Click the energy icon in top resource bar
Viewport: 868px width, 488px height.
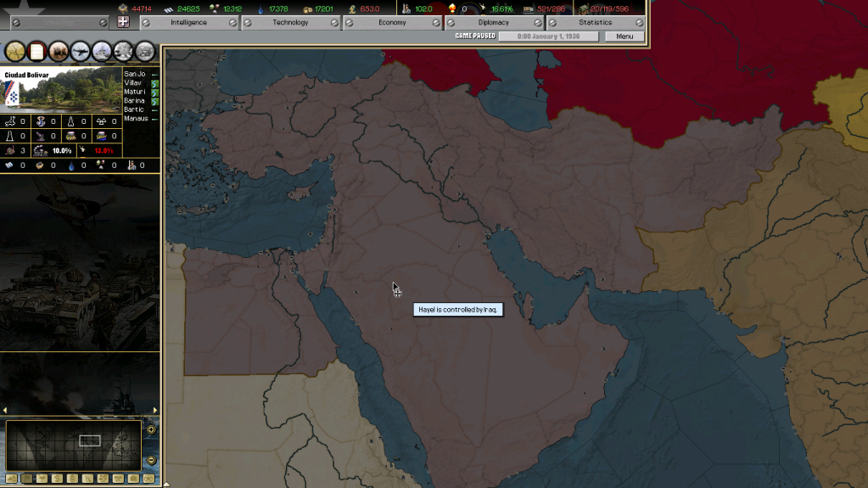coord(123,8)
